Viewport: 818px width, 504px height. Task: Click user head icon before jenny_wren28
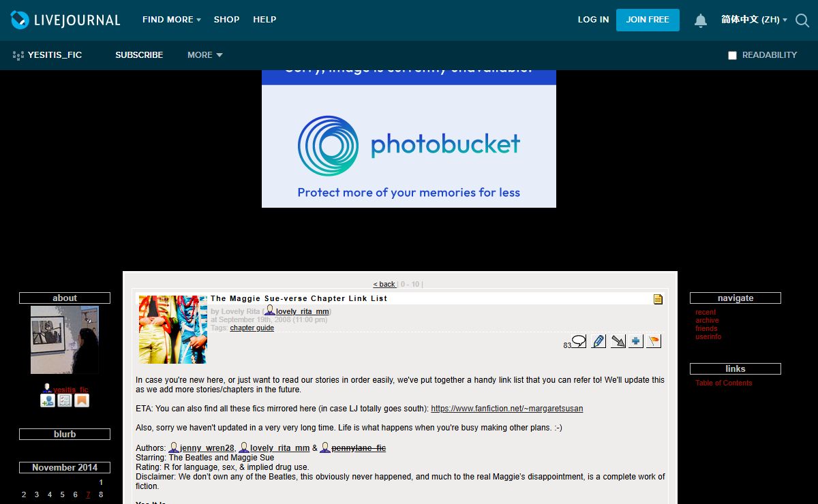click(174, 447)
